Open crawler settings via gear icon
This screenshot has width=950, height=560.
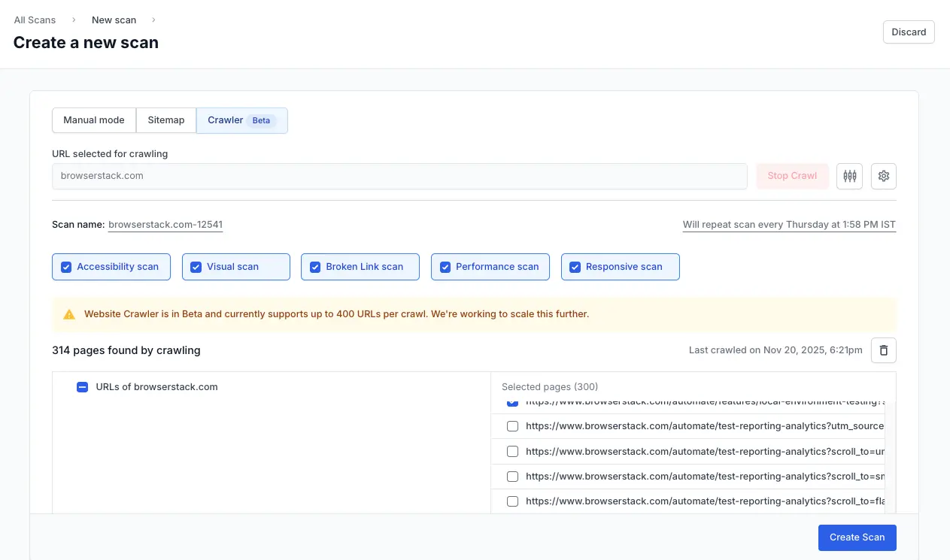(883, 176)
